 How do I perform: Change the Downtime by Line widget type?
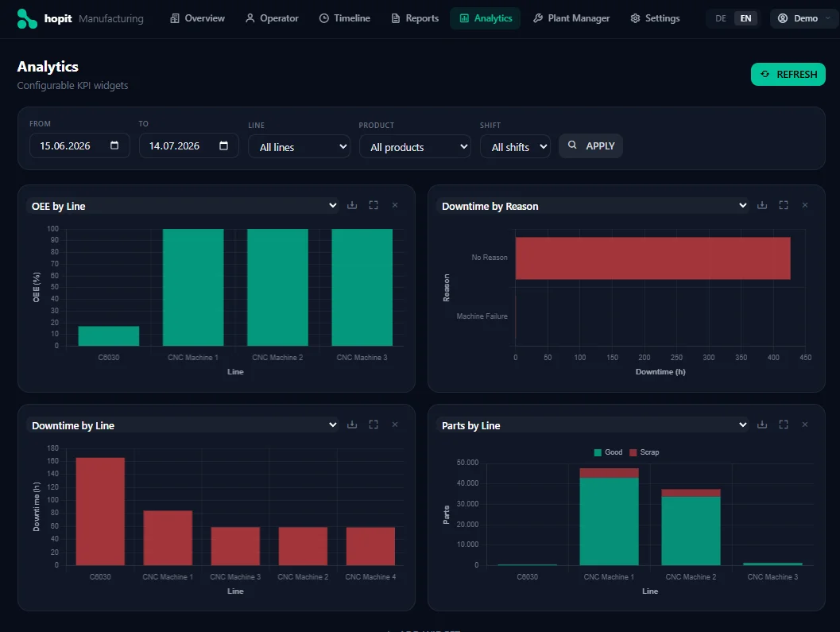tap(183, 425)
